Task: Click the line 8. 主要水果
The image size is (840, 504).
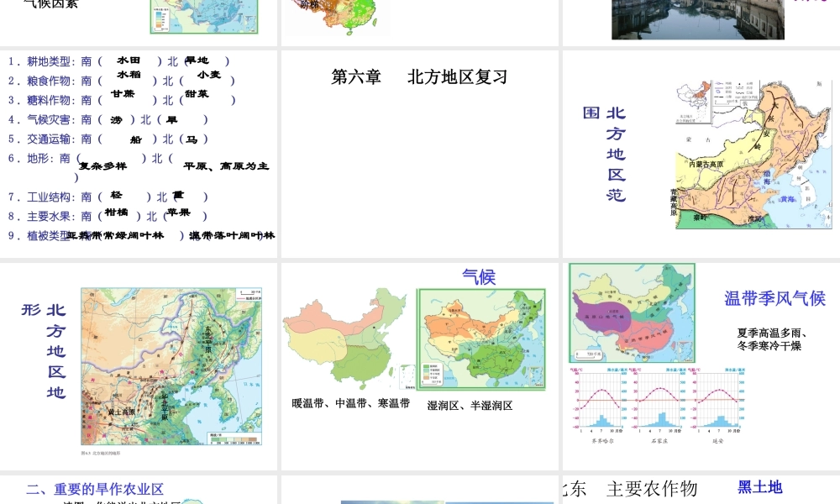Action: click(108, 216)
